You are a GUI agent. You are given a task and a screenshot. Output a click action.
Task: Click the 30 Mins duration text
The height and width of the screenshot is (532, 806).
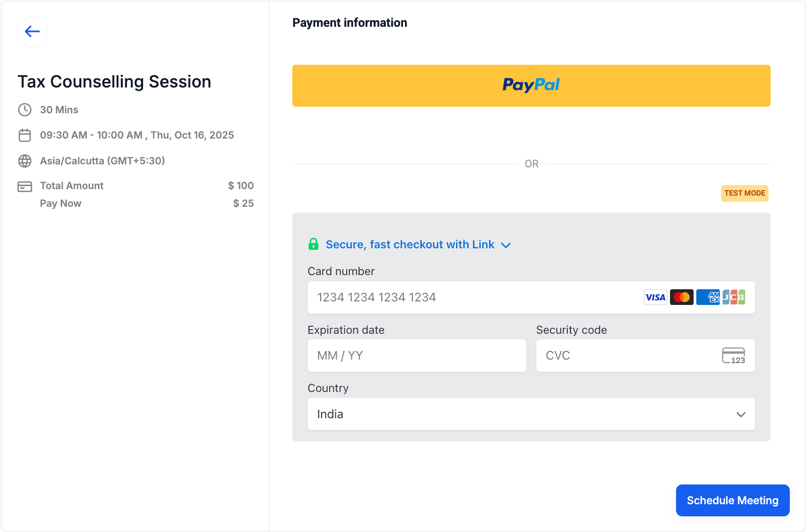tap(59, 110)
